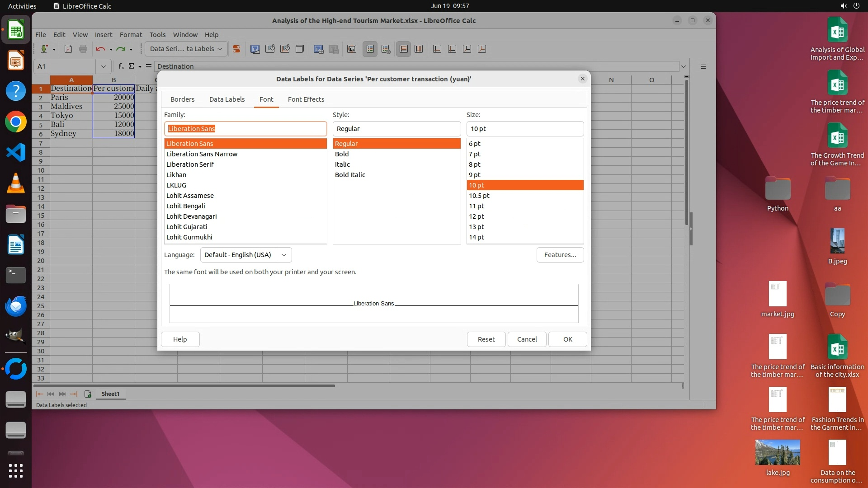The image size is (868, 488).
Task: Click the Chart Type icon
Action: (255, 49)
